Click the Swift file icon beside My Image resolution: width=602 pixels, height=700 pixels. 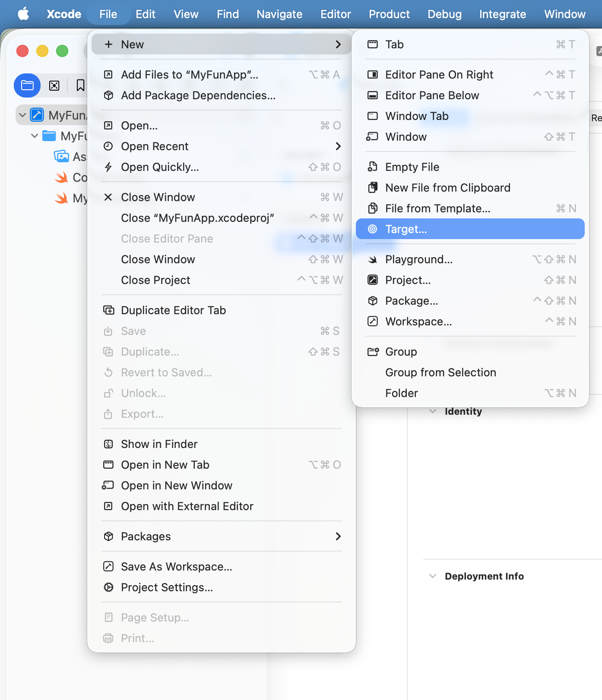(61, 198)
